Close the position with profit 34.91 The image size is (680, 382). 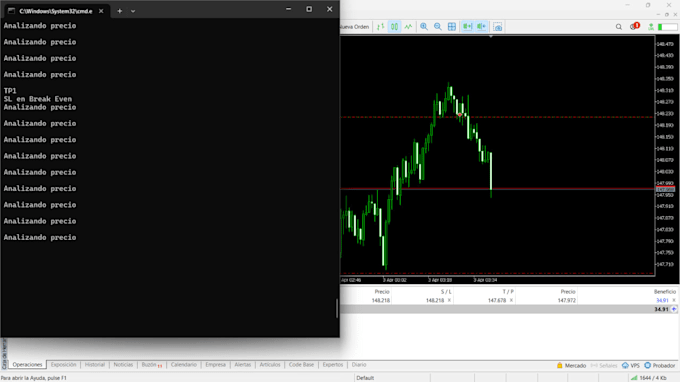674,300
